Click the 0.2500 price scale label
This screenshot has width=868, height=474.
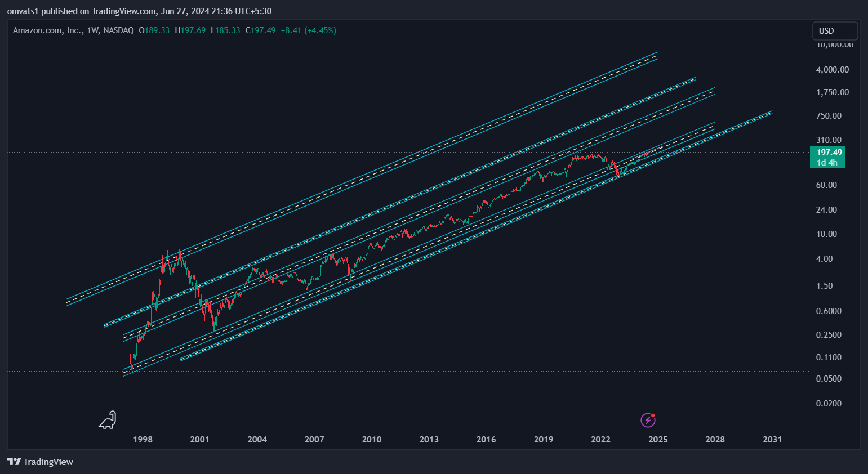pos(829,335)
